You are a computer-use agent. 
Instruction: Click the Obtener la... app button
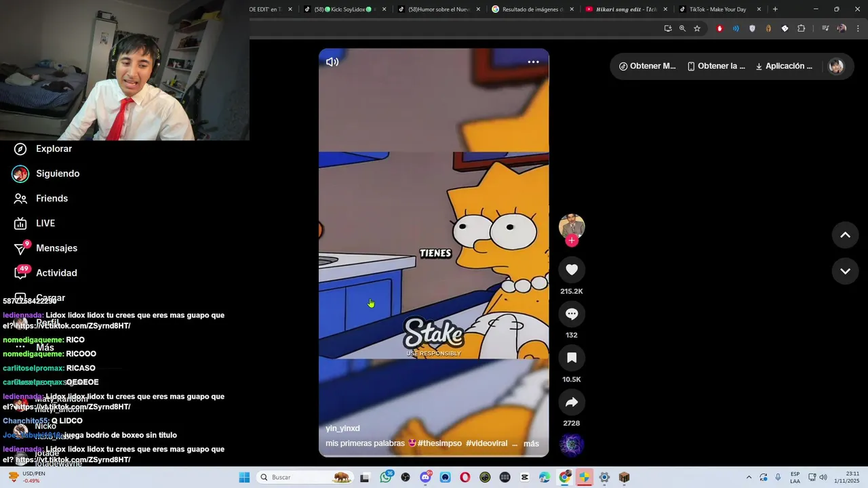[716, 66]
